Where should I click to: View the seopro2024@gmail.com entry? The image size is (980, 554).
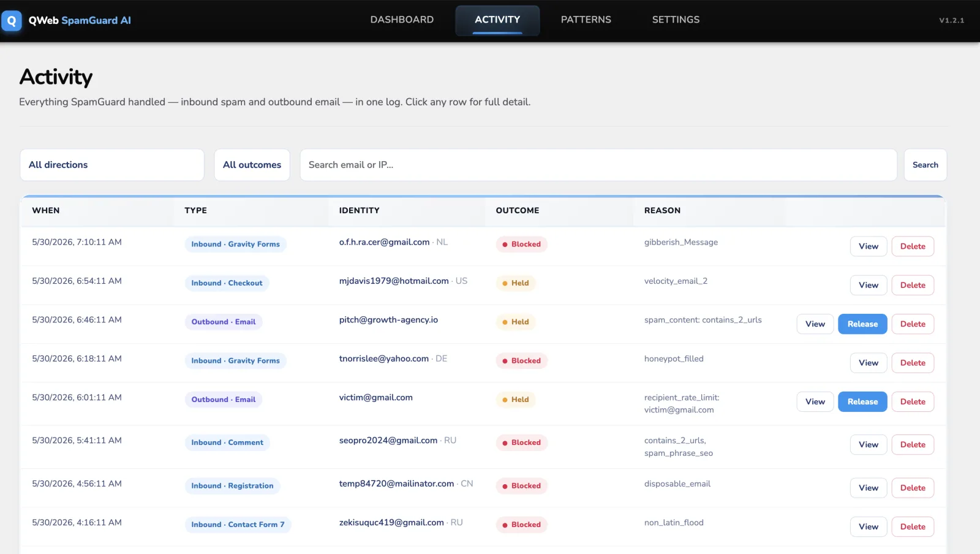pyautogui.click(x=869, y=445)
